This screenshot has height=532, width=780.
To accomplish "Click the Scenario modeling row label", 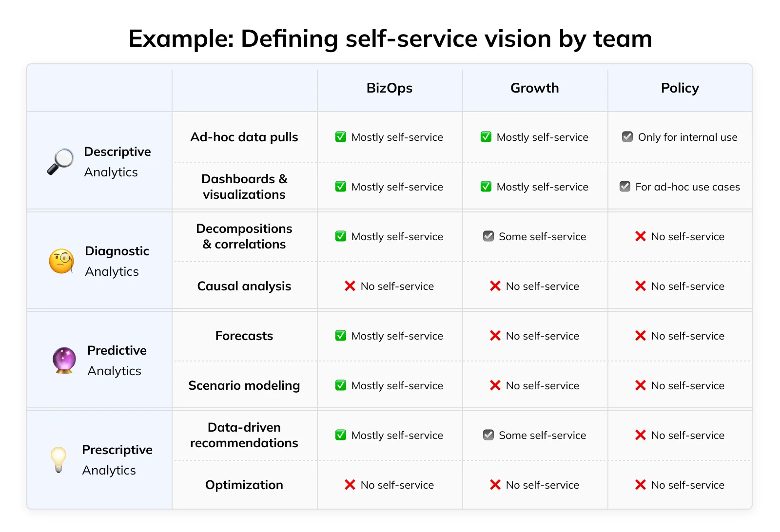I will coord(244,385).
